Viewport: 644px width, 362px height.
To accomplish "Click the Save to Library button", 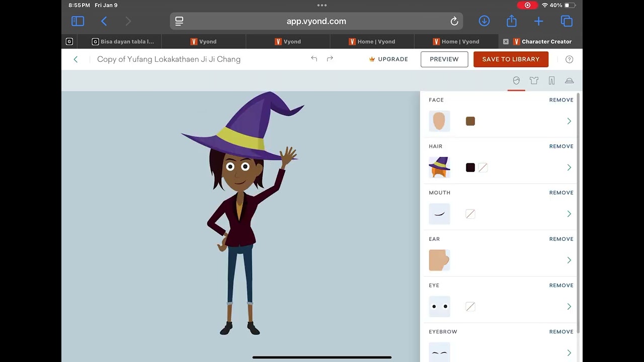I will [511, 59].
